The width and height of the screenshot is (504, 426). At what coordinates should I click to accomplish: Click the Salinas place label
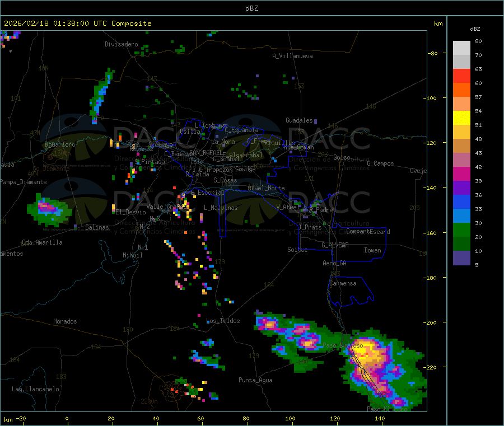(97, 227)
